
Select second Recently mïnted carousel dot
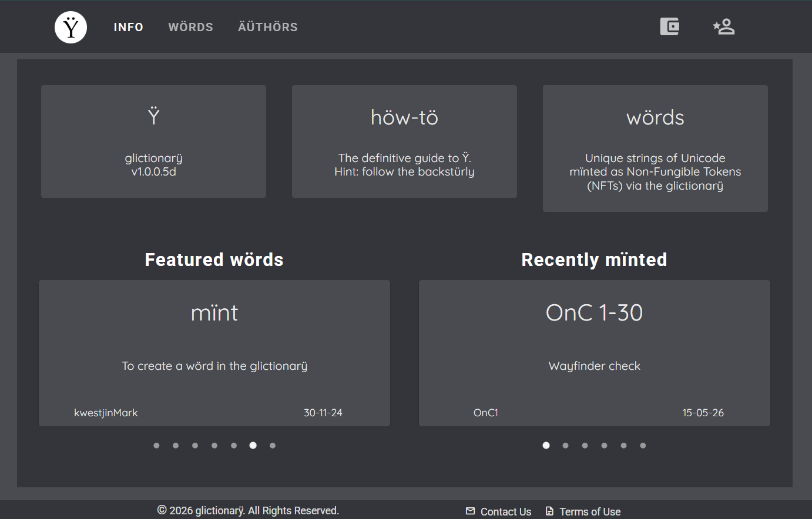(565, 446)
